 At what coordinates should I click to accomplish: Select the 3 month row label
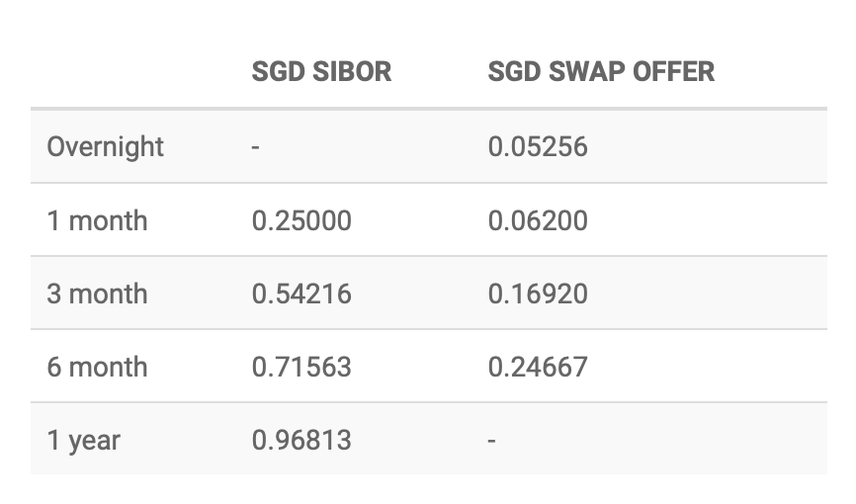pos(97,294)
